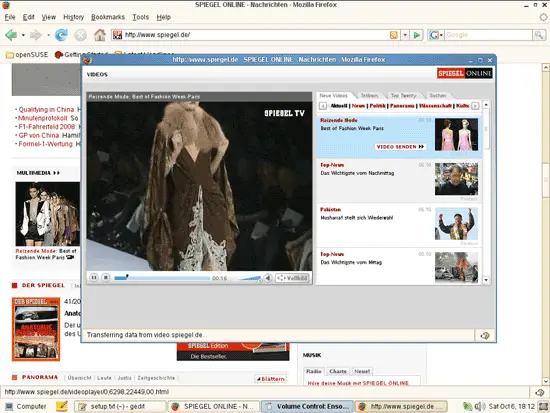Stop the video player

click(x=106, y=278)
